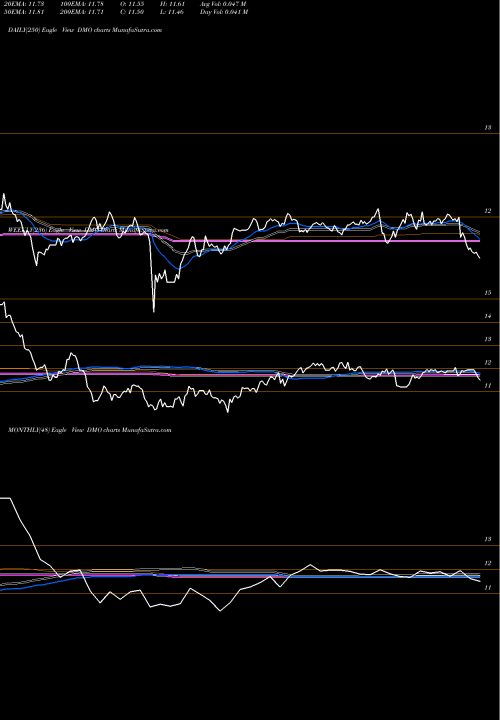Click the 13 price label on daily chart
The width and height of the screenshot is (500, 720).
(x=488, y=128)
